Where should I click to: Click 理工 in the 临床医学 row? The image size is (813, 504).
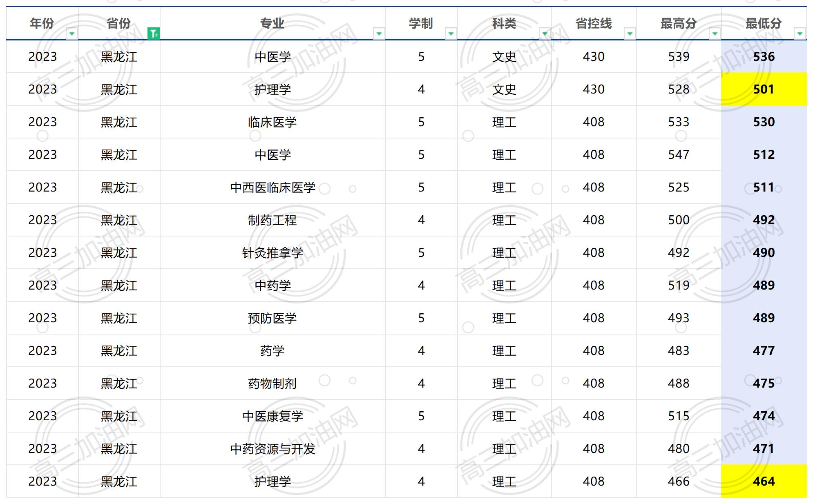pyautogui.click(x=505, y=122)
